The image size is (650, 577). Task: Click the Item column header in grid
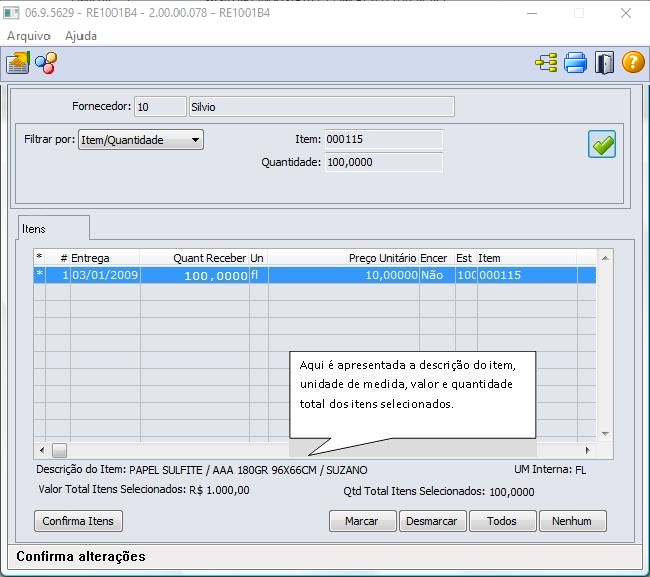[526, 258]
